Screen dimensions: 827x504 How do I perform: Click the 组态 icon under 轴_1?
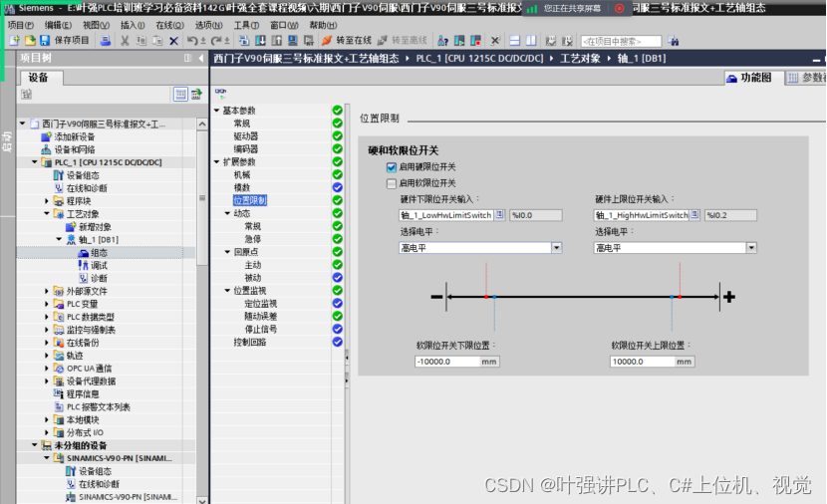click(x=84, y=253)
